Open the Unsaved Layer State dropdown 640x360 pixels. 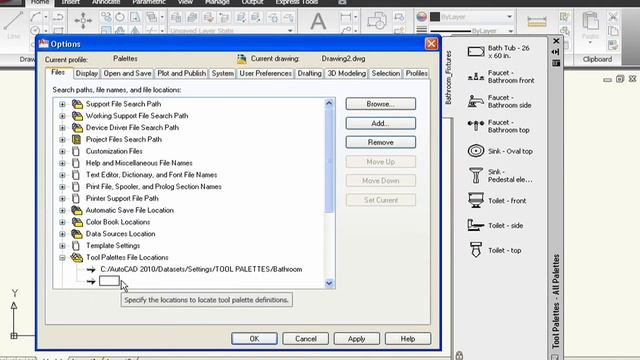290,31
